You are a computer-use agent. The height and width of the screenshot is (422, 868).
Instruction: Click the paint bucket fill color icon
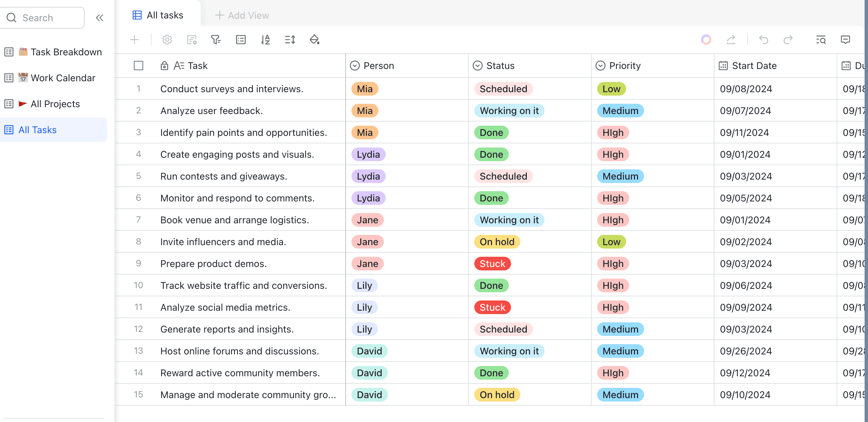pyautogui.click(x=314, y=40)
